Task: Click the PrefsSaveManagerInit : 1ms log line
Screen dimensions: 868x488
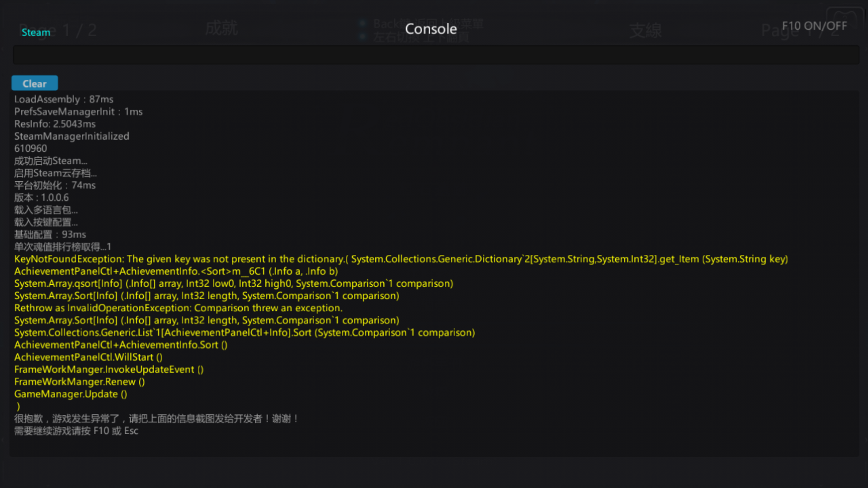Action: click(x=78, y=112)
